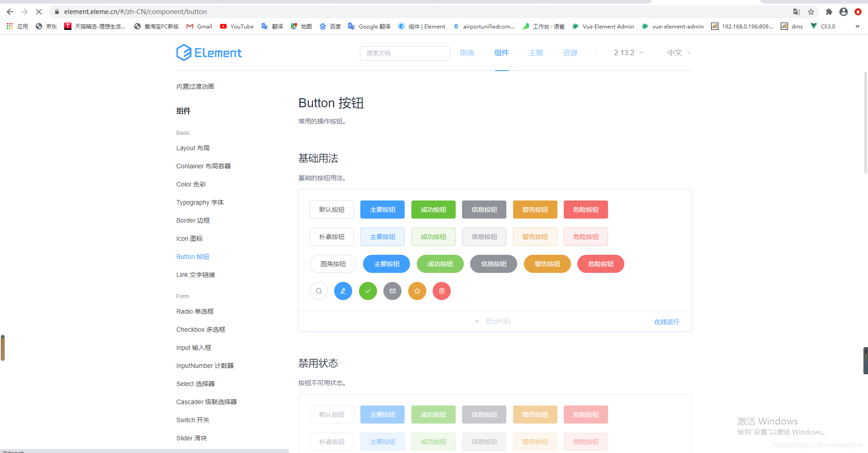The width and height of the screenshot is (868, 453).
Task: Open the Cli3.0 bookmark
Action: 823,26
